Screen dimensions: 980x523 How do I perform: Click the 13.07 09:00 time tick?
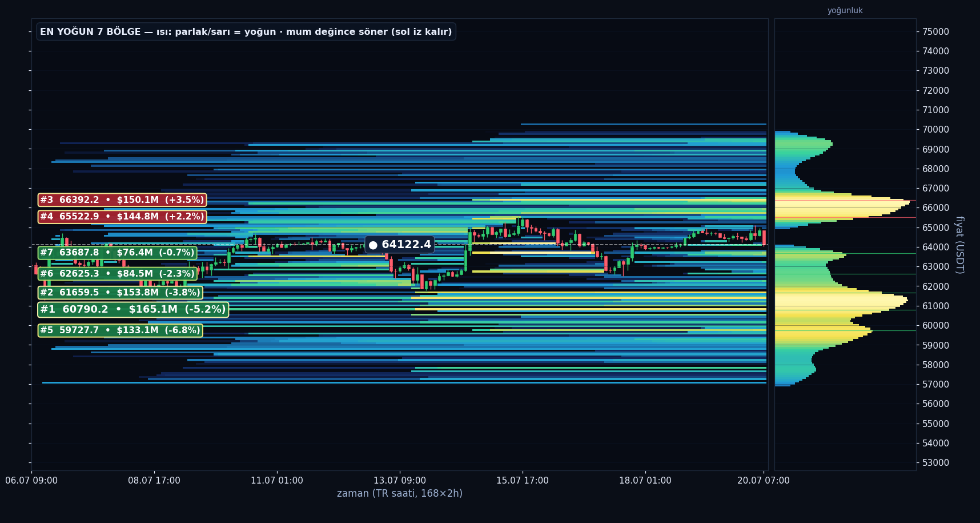pyautogui.click(x=400, y=481)
